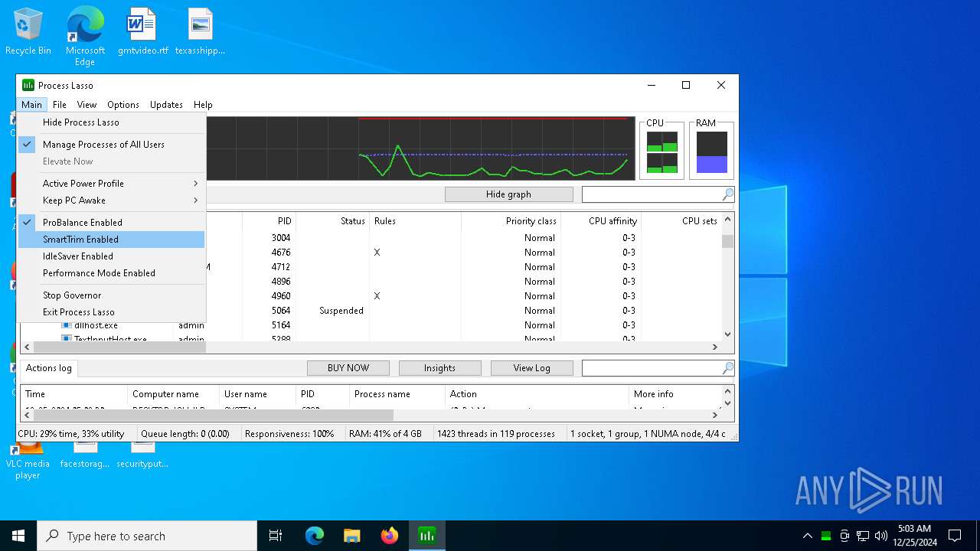Open the Help menu

203,105
